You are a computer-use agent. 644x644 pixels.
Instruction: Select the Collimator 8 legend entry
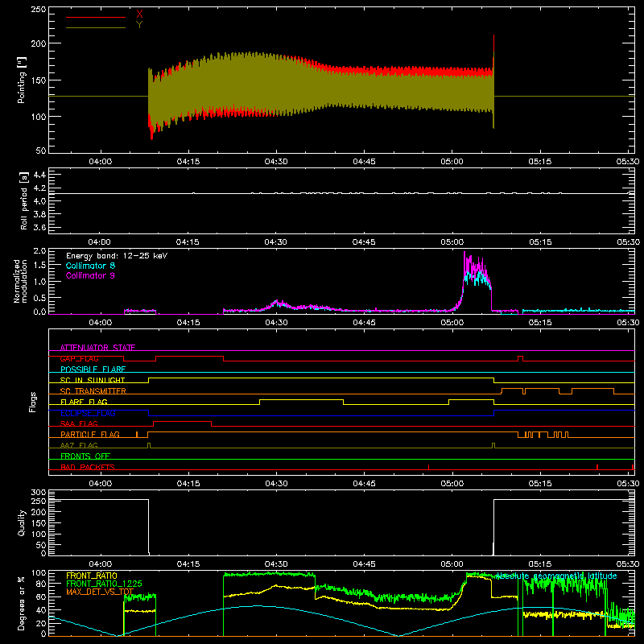(90, 266)
